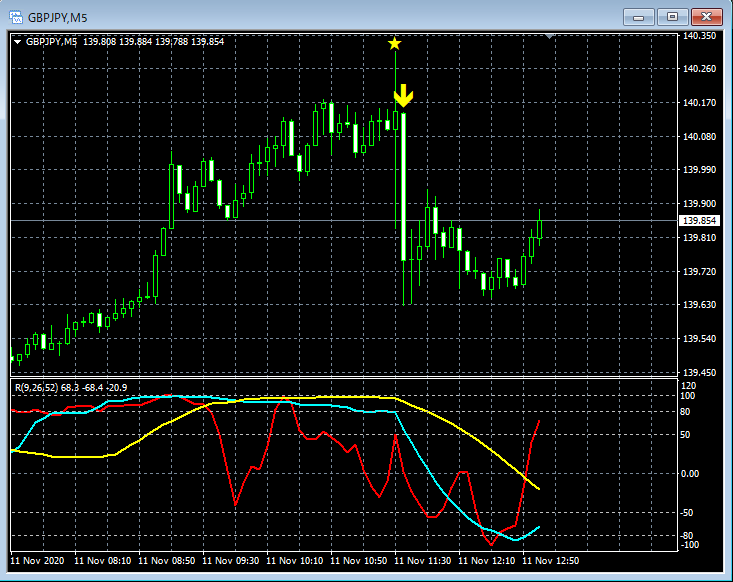Click the 11 Nov 12:10 time label
Screen dimensions: 733x582
(x=487, y=560)
